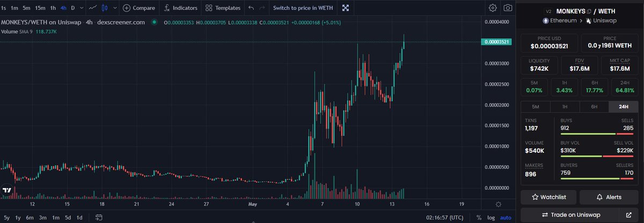Select the 5m timeframe
This screenshot has height=223, width=644.
(27, 8)
